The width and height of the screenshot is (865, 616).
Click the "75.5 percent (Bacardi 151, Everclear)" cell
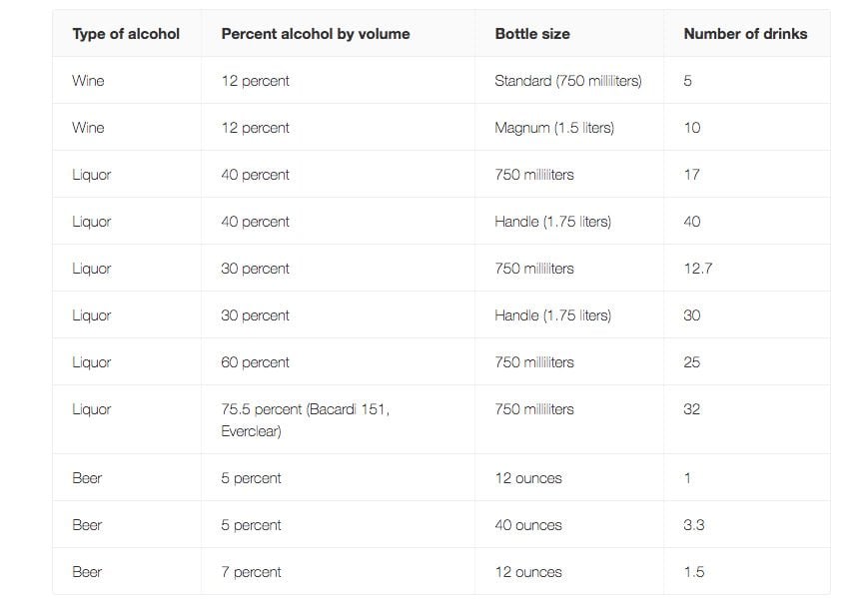tap(305, 420)
